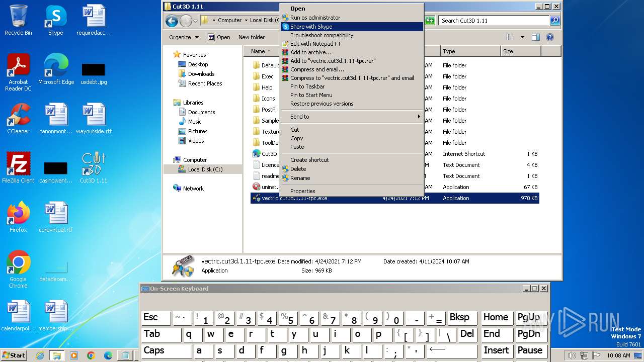Select Downloads in navigation pane
Viewport: 644px width, 362px height.
tap(201, 74)
